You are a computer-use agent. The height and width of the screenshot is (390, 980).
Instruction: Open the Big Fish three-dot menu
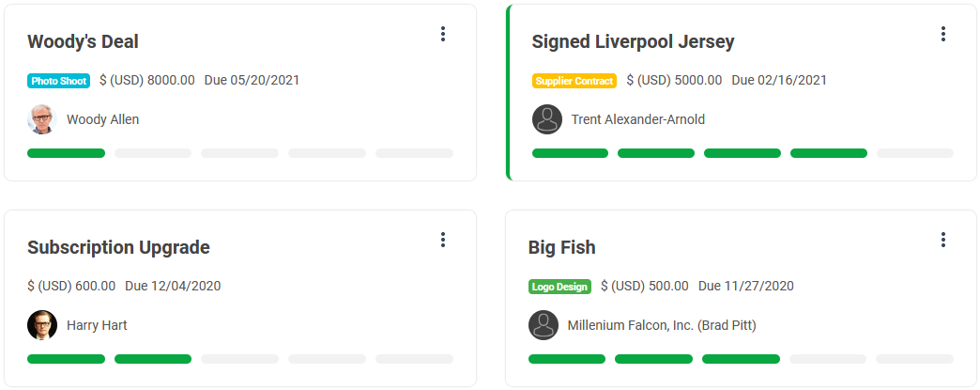pyautogui.click(x=943, y=239)
